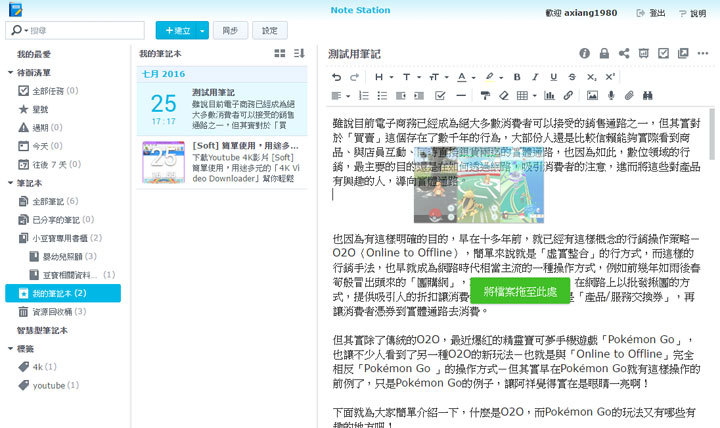Toggle underline text formatting
This screenshot has width=720, height=428.
[x=555, y=76]
